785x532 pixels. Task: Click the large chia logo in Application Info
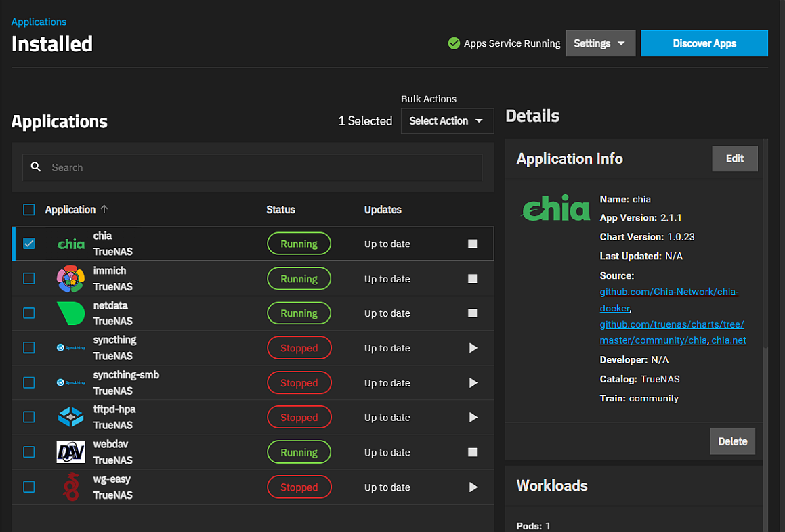[555, 208]
